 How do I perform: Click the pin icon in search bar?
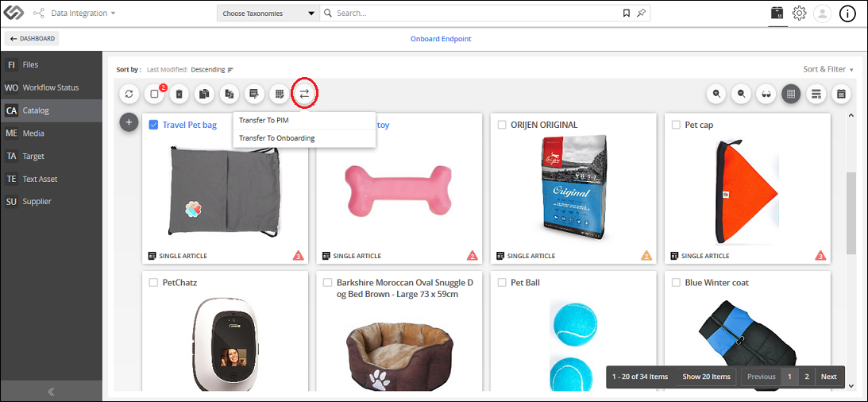click(641, 14)
